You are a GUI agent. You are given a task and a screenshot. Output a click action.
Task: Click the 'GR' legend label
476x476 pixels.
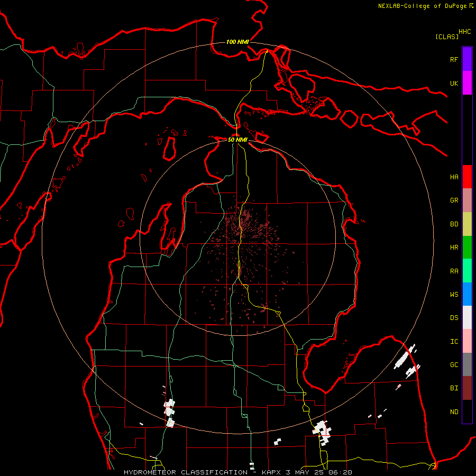[454, 200]
